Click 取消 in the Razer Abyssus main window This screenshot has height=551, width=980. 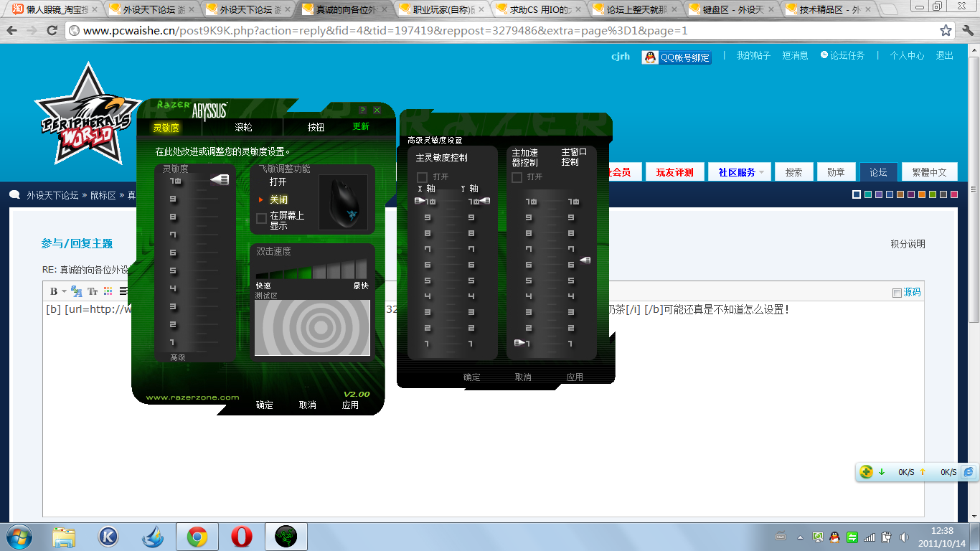[308, 405]
